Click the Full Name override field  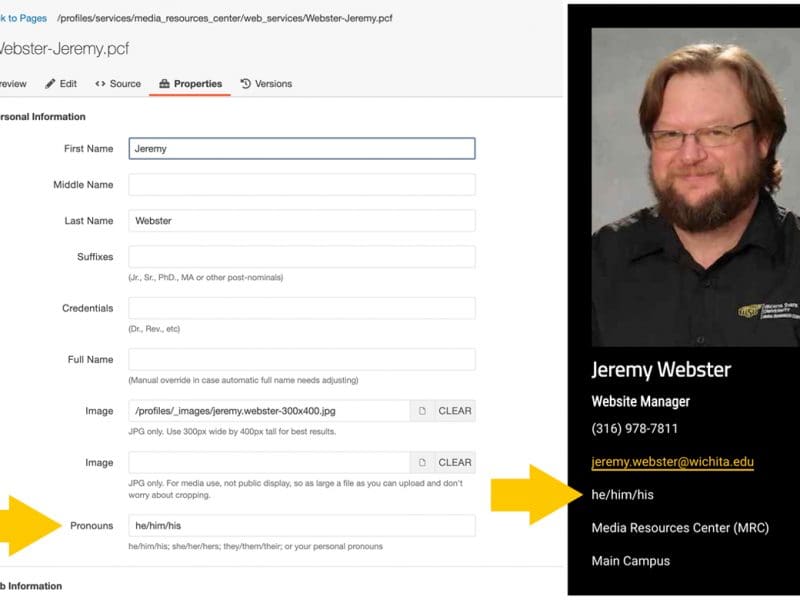(x=302, y=360)
